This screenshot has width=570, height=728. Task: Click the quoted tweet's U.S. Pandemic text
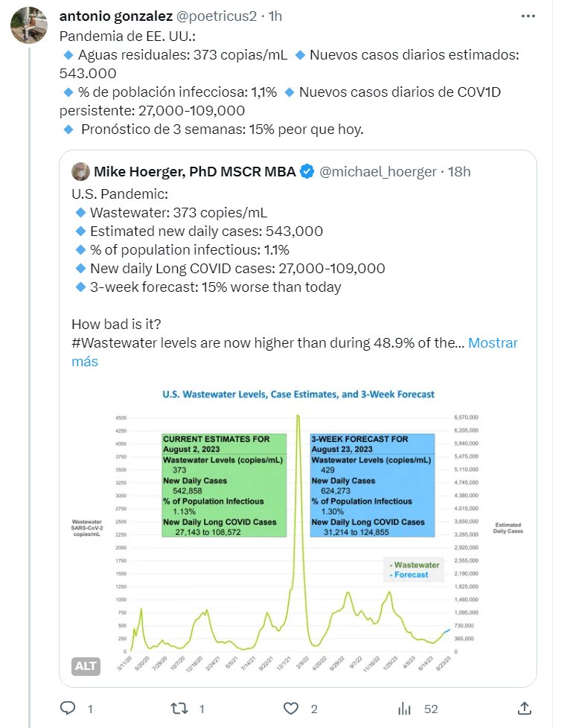[109, 194]
